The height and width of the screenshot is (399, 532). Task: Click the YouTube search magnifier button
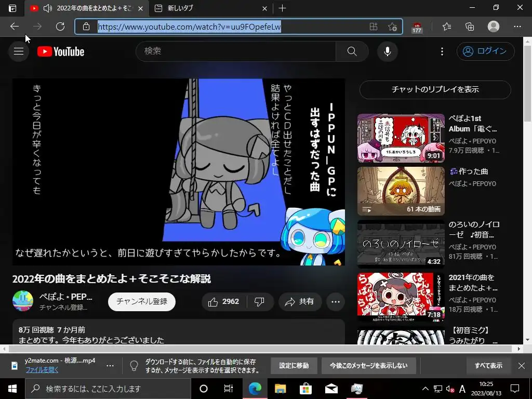tap(352, 51)
